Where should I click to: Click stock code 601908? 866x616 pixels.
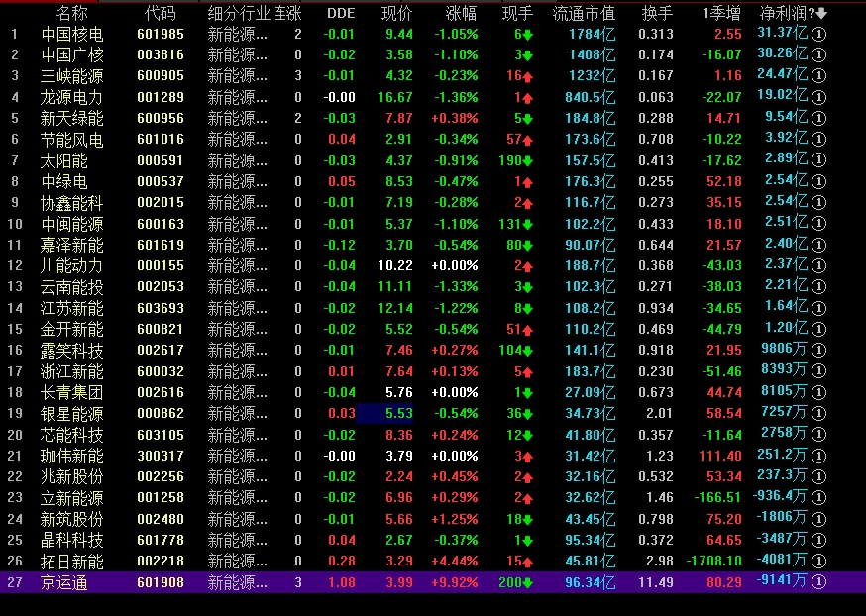coord(161,582)
